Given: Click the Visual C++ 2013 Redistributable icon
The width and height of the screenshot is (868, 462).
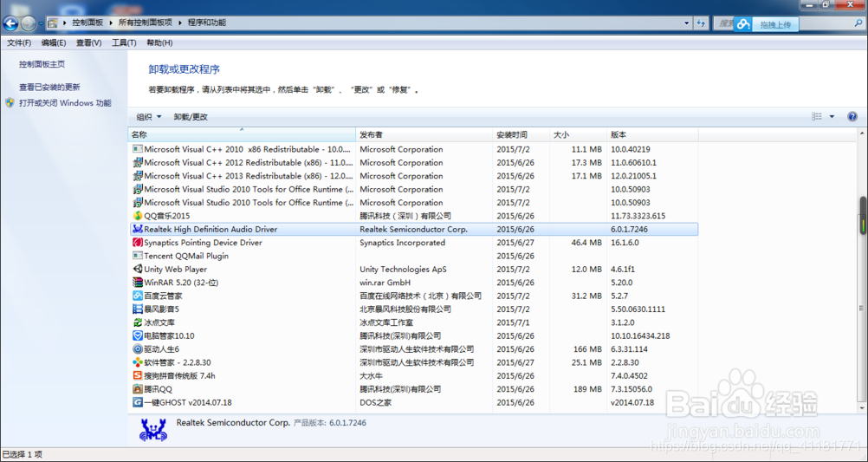Looking at the screenshot, I should pos(138,176).
